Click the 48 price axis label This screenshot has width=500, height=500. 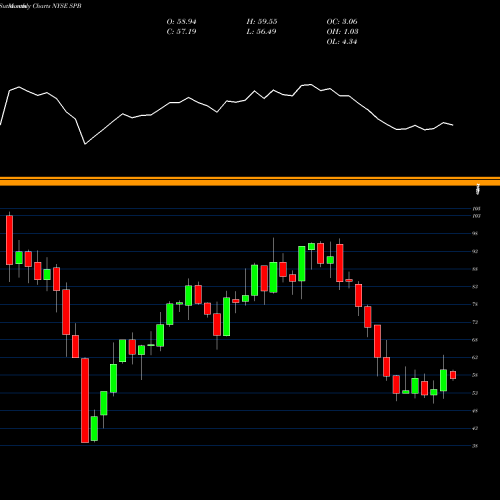[x=475, y=411]
